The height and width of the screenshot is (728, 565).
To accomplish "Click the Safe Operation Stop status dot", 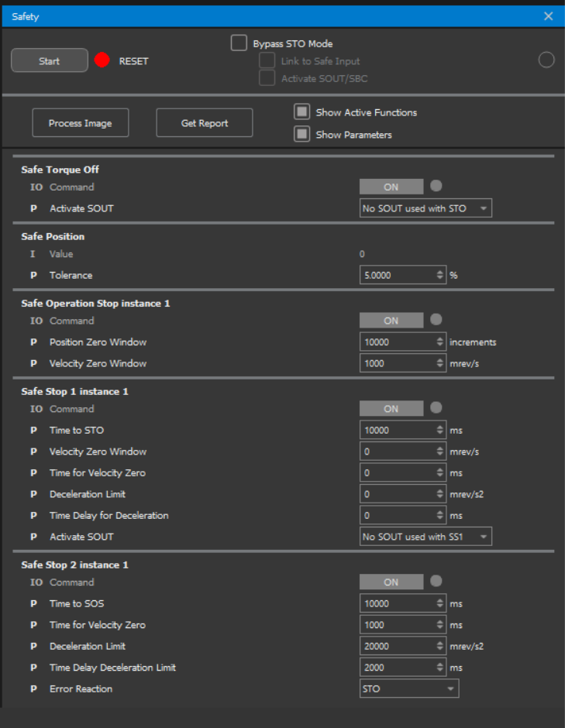I will (x=436, y=320).
